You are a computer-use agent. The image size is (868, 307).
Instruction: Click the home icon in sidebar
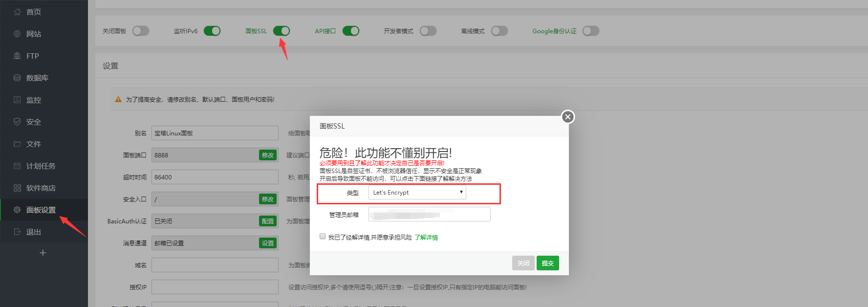17,12
